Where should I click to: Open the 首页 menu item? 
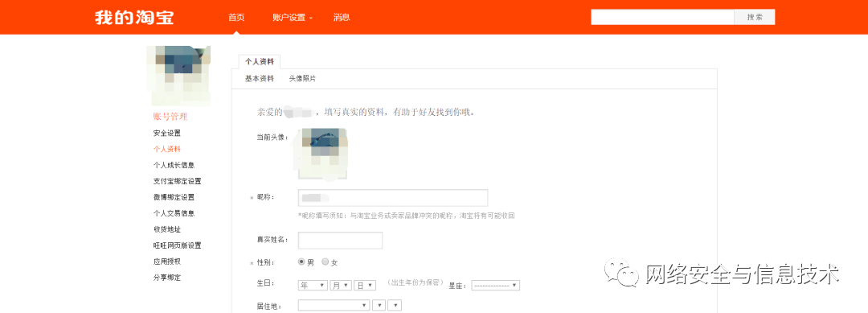236,17
